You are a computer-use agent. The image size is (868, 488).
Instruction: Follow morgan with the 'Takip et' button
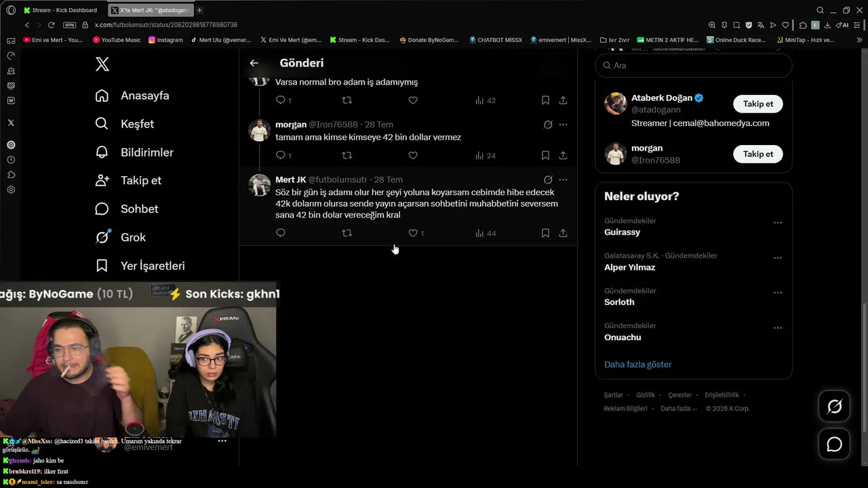(758, 154)
